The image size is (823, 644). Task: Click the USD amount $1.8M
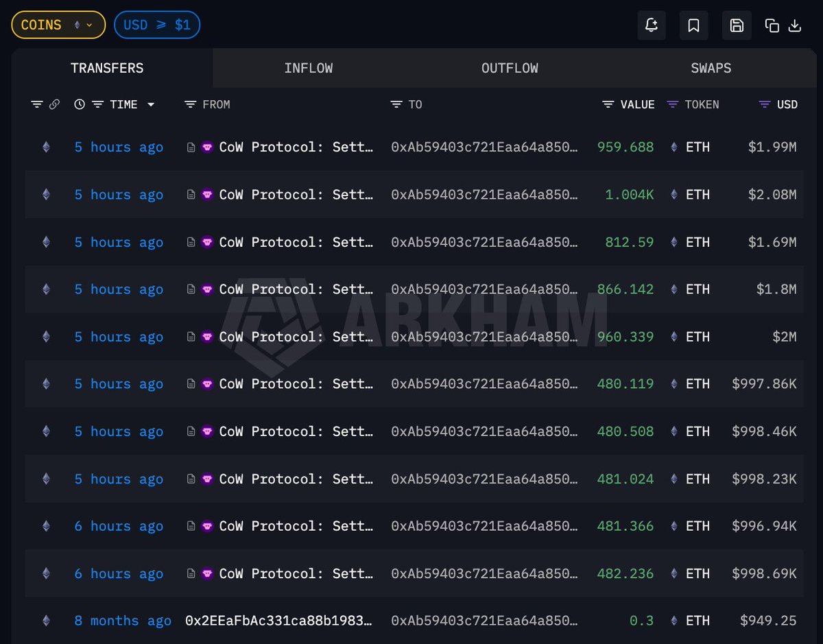tap(776, 289)
